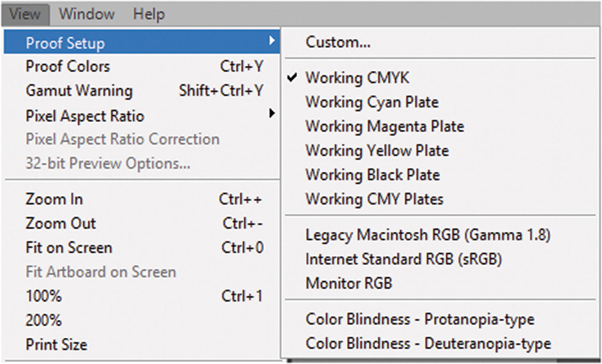Select Working CMY Plates
The height and width of the screenshot is (364, 602).
374,199
